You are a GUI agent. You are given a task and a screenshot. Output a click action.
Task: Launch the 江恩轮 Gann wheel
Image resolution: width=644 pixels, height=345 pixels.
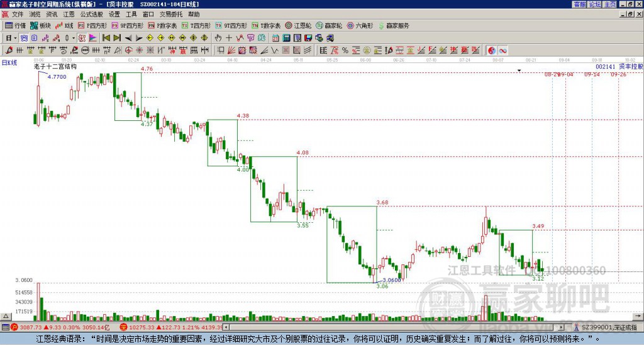coord(298,25)
